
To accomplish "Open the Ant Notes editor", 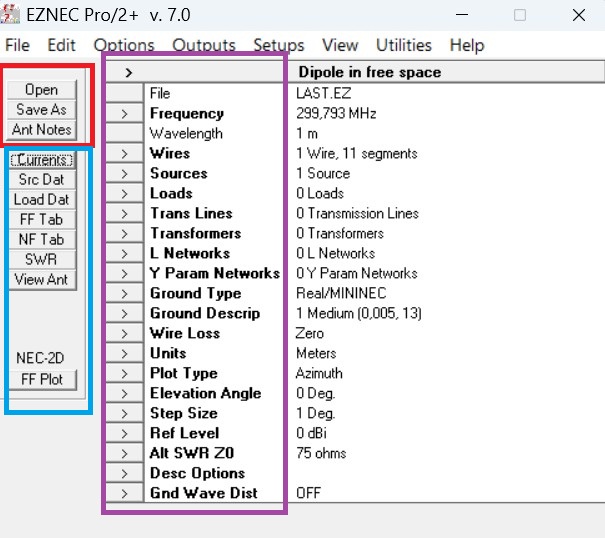I will point(41,130).
